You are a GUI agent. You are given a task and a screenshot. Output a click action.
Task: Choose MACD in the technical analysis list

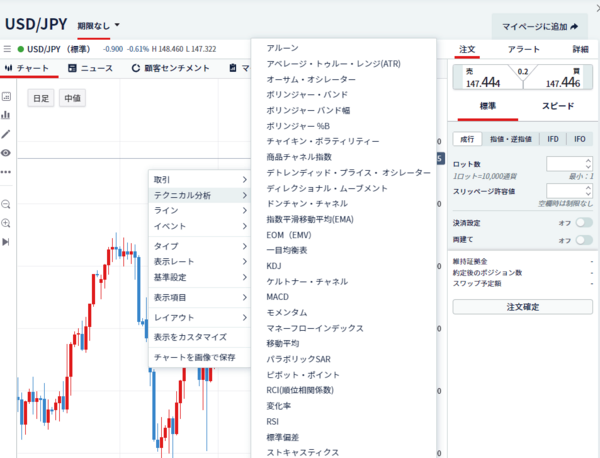coord(277,297)
